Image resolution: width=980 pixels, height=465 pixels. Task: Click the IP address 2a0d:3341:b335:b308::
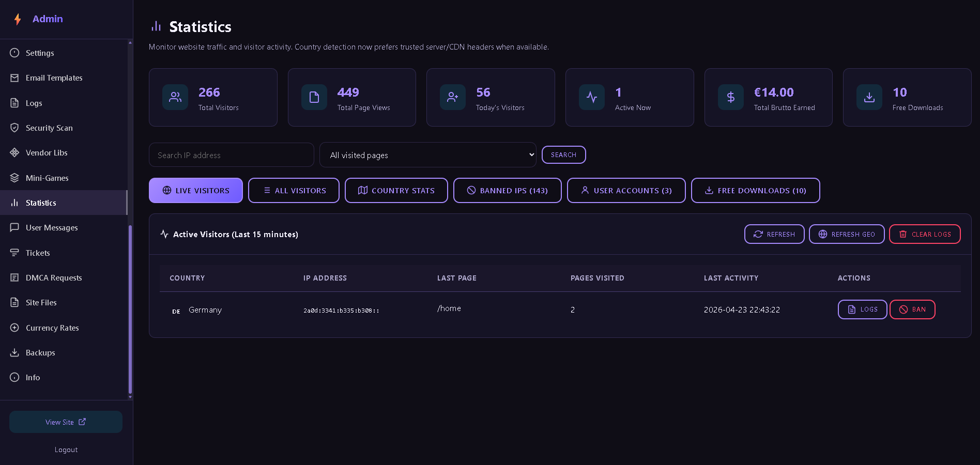point(342,311)
